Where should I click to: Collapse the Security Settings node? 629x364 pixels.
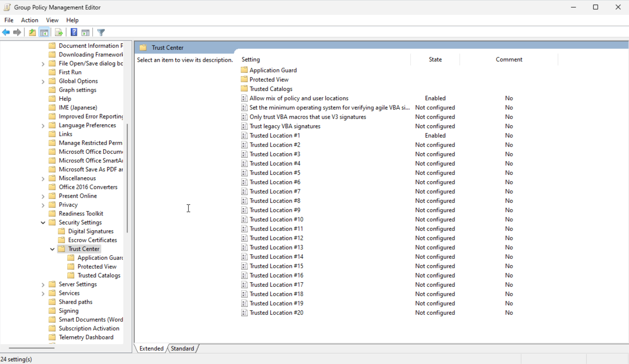pos(43,223)
